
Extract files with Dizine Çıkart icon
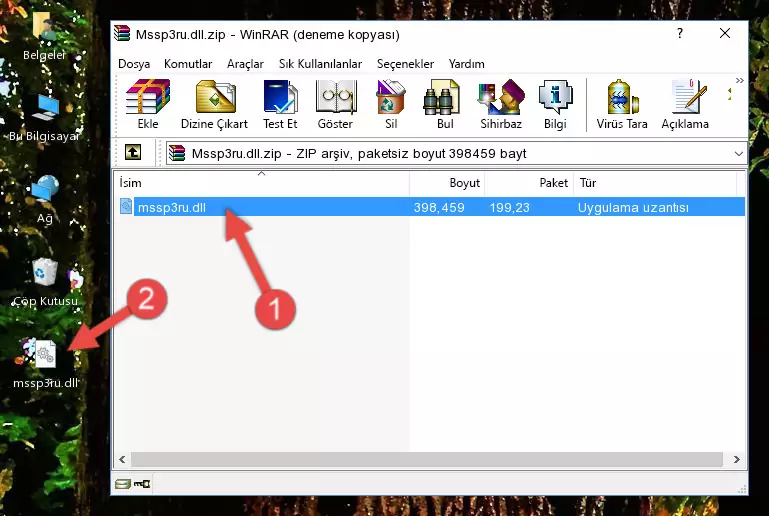[214, 104]
